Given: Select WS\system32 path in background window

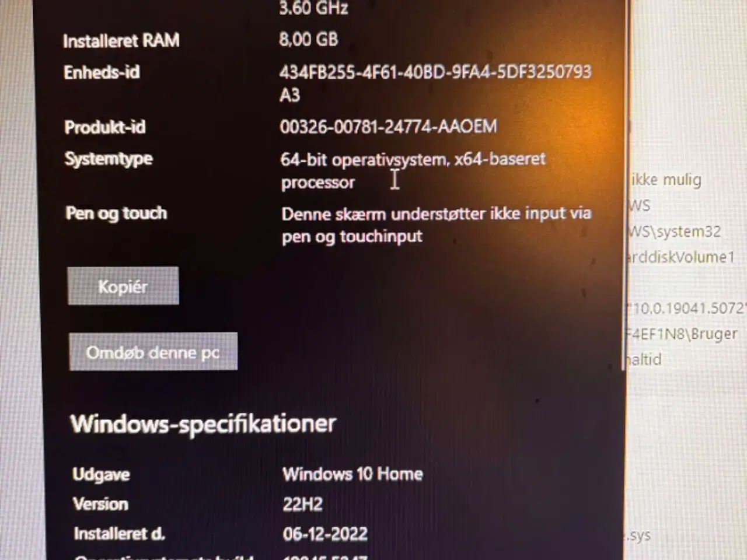Looking at the screenshot, I should pos(675,232).
